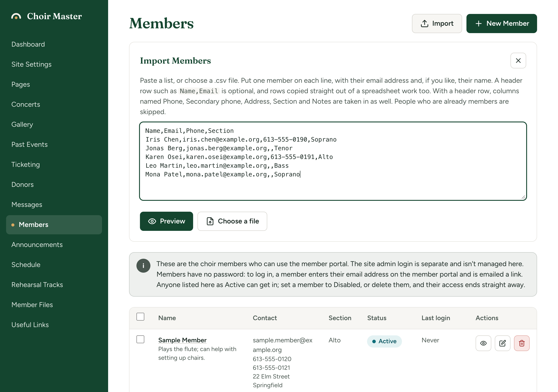Click the Active status badge

tap(384, 341)
